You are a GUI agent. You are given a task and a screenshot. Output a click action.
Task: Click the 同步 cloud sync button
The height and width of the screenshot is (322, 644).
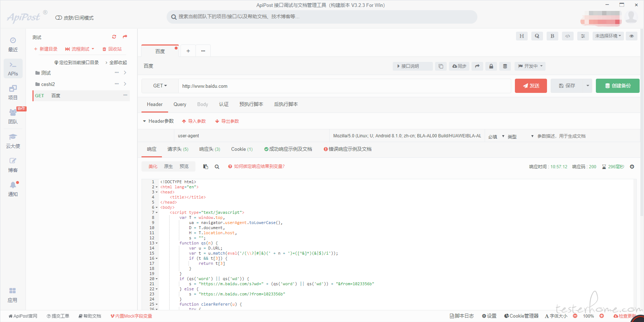459,66
